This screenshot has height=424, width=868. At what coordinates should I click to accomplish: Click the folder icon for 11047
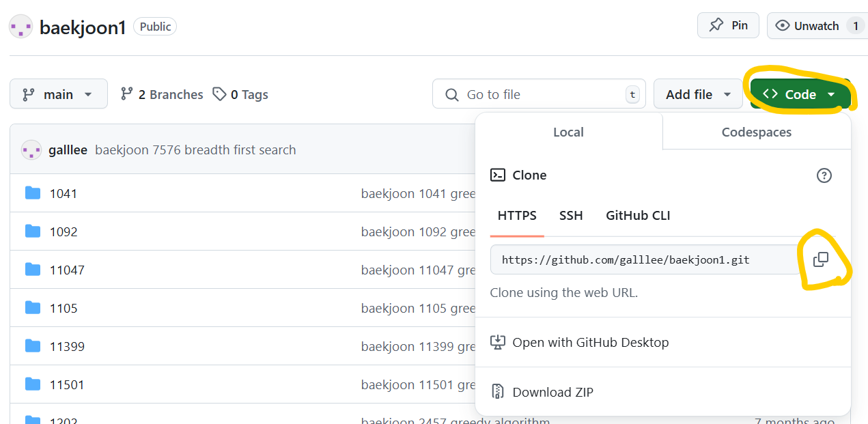pos(33,270)
